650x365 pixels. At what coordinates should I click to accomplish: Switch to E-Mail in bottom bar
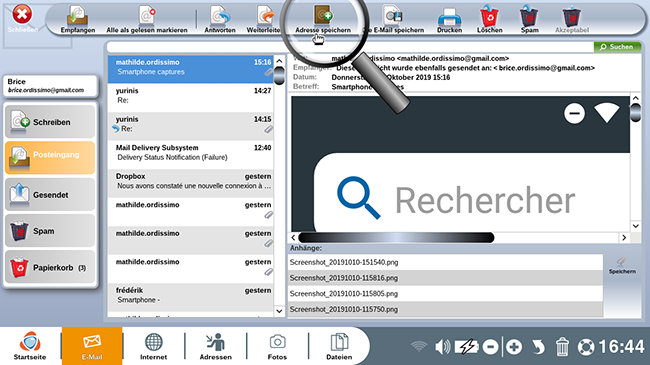[x=92, y=346]
